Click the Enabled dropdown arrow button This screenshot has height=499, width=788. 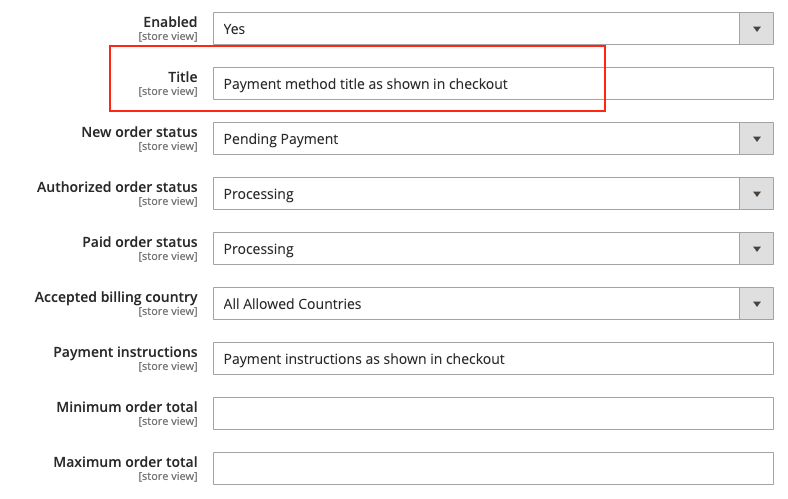click(756, 29)
